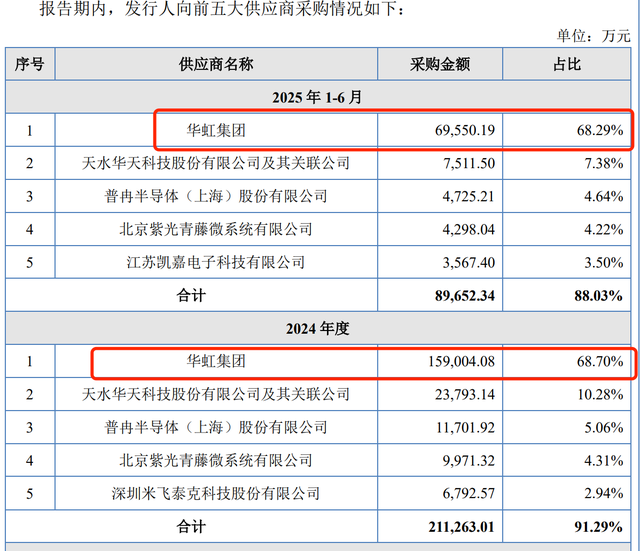
Task: Click the 88.03% total share cell
Action: pos(598,295)
